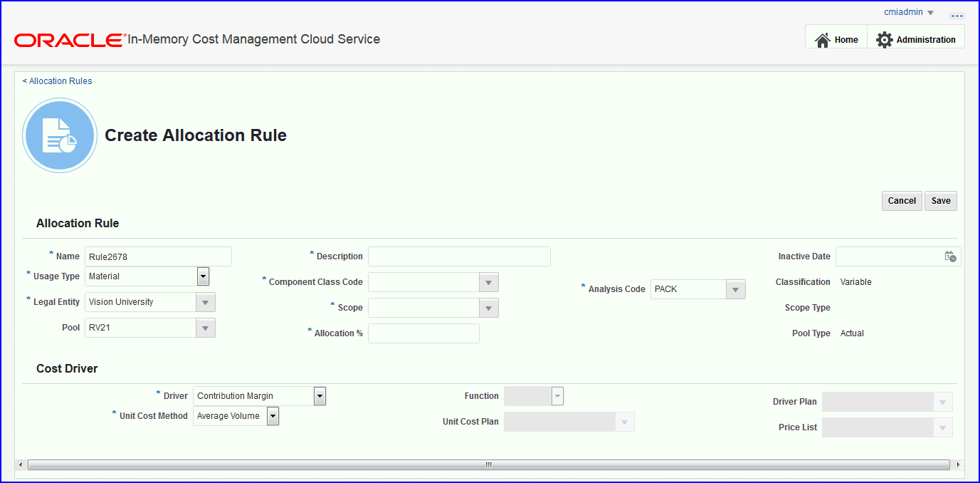This screenshot has width=980, height=483.
Task: Click the scrollbar right arrow
Action: point(958,464)
